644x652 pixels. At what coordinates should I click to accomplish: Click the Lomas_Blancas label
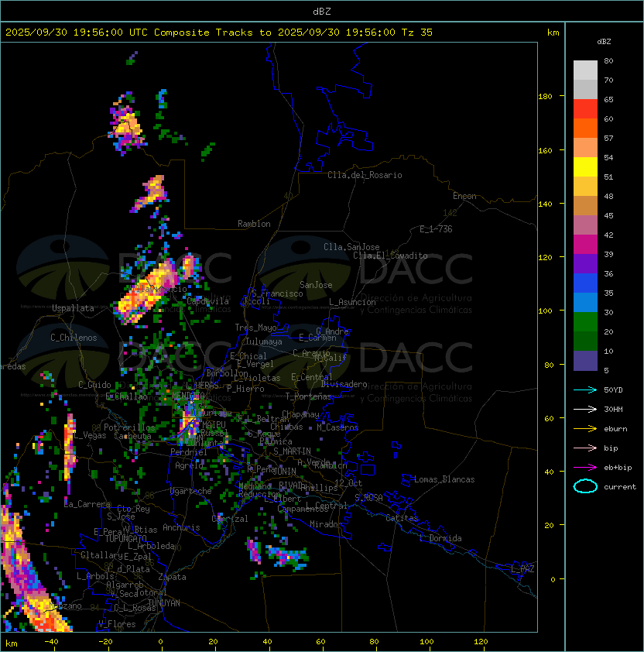(x=444, y=479)
